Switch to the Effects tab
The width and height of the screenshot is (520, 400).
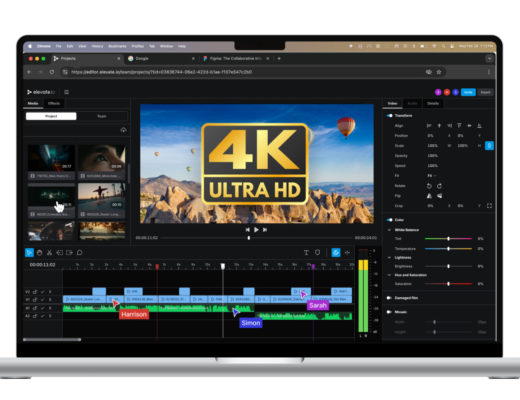point(54,103)
